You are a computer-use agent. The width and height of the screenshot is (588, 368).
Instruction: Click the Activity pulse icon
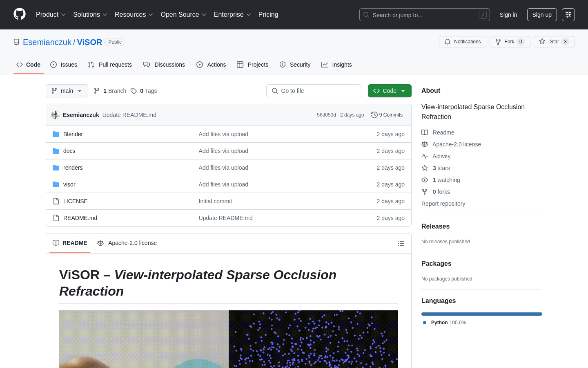425,156
